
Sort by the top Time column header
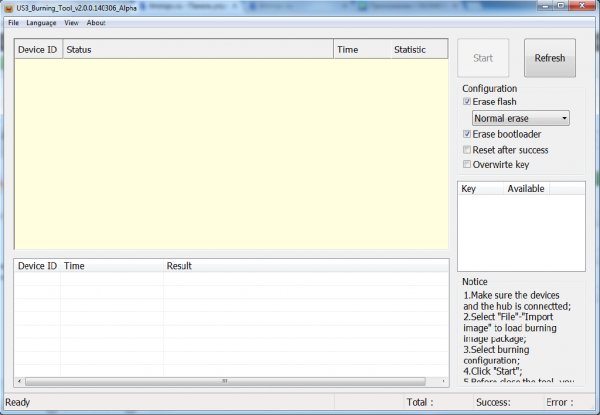[x=362, y=50]
